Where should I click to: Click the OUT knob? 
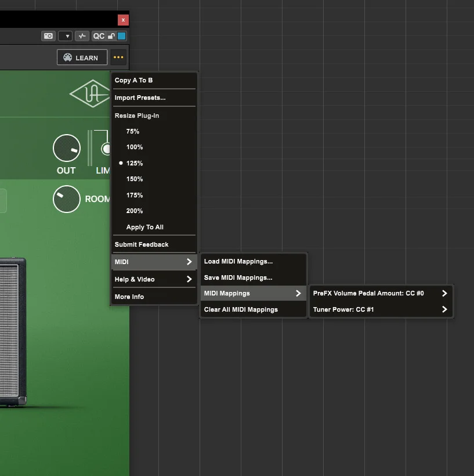click(67, 149)
